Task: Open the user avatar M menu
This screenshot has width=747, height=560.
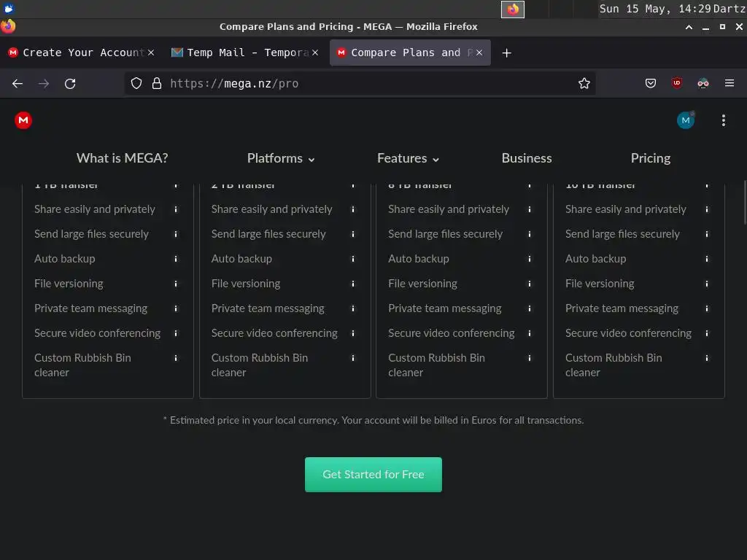Action: pyautogui.click(x=686, y=120)
